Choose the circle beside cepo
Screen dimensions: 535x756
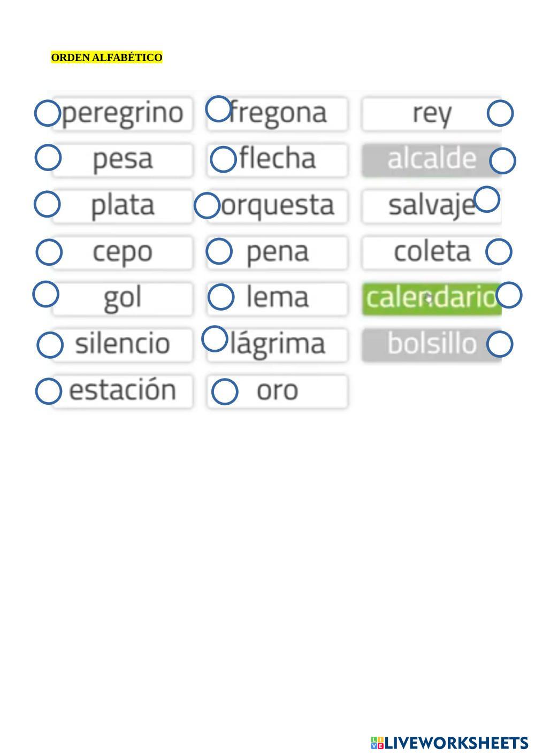(49, 252)
